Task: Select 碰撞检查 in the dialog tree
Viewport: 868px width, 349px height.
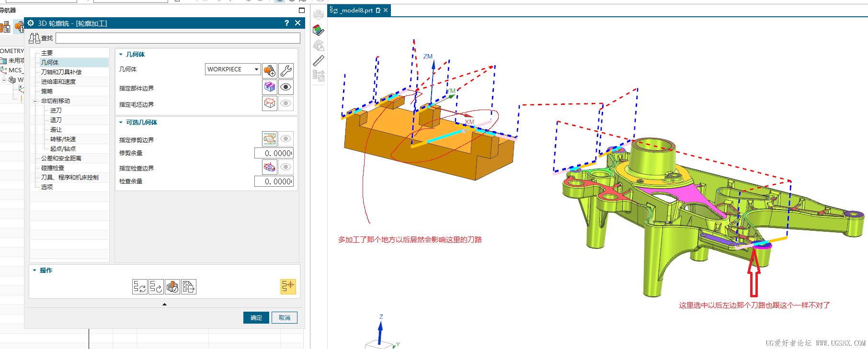Action: [x=53, y=168]
